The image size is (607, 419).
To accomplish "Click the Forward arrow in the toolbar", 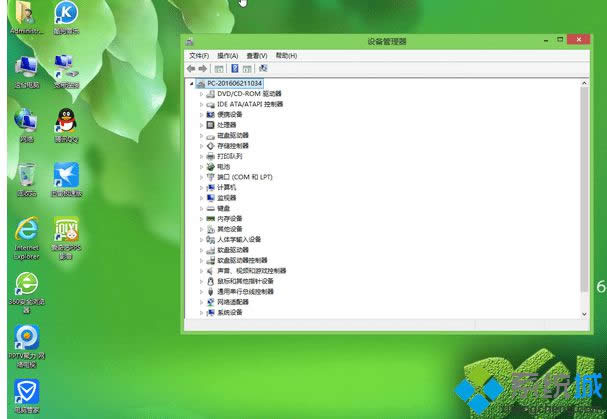I will click(x=203, y=68).
